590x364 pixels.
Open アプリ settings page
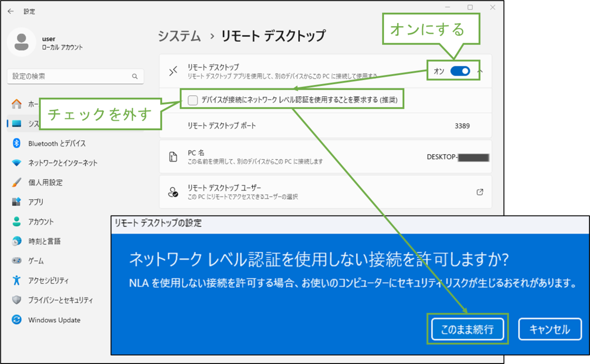[36, 202]
